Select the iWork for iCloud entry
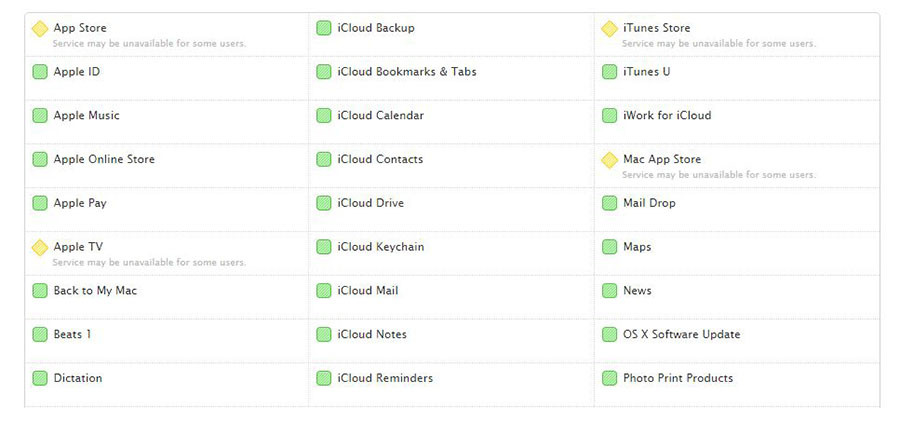 [667, 115]
